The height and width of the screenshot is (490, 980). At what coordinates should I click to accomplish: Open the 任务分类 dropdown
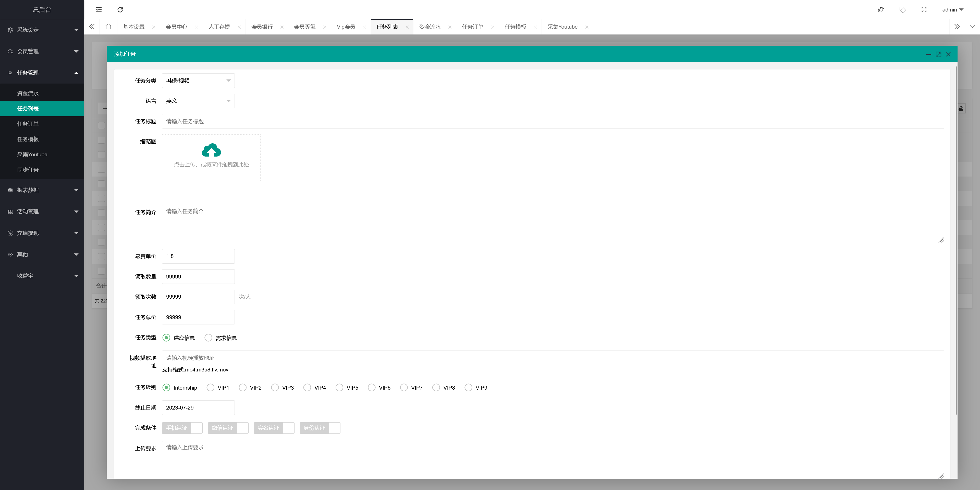[198, 81]
